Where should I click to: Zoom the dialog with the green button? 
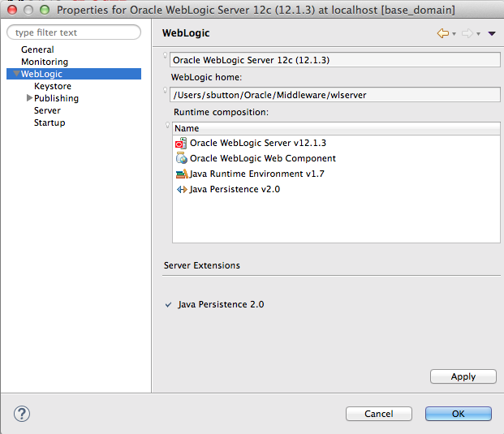click(45, 10)
